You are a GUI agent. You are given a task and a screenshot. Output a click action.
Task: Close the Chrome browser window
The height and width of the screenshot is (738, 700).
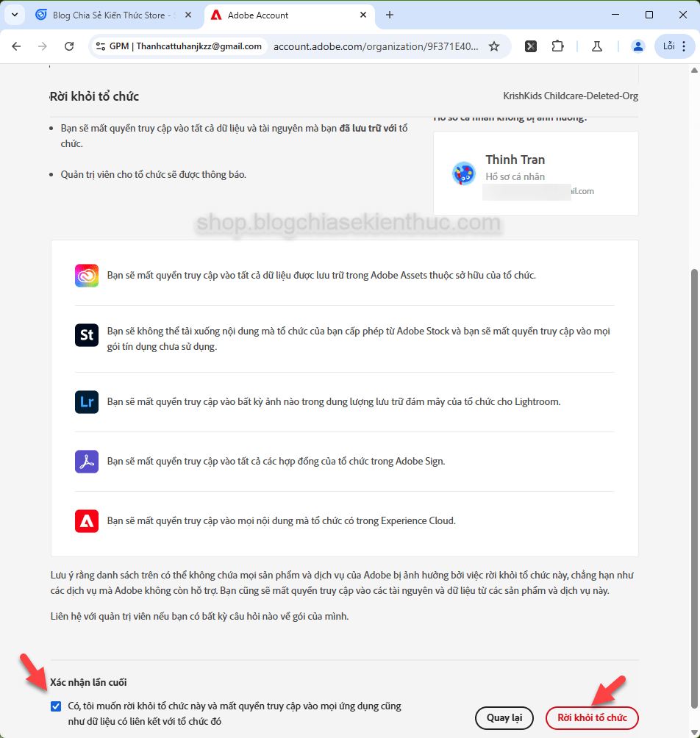683,15
